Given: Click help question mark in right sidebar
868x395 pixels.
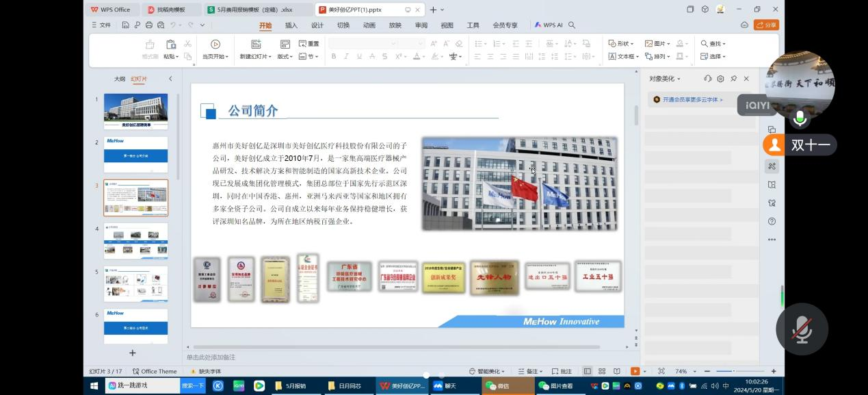Looking at the screenshot, I should (x=772, y=221).
